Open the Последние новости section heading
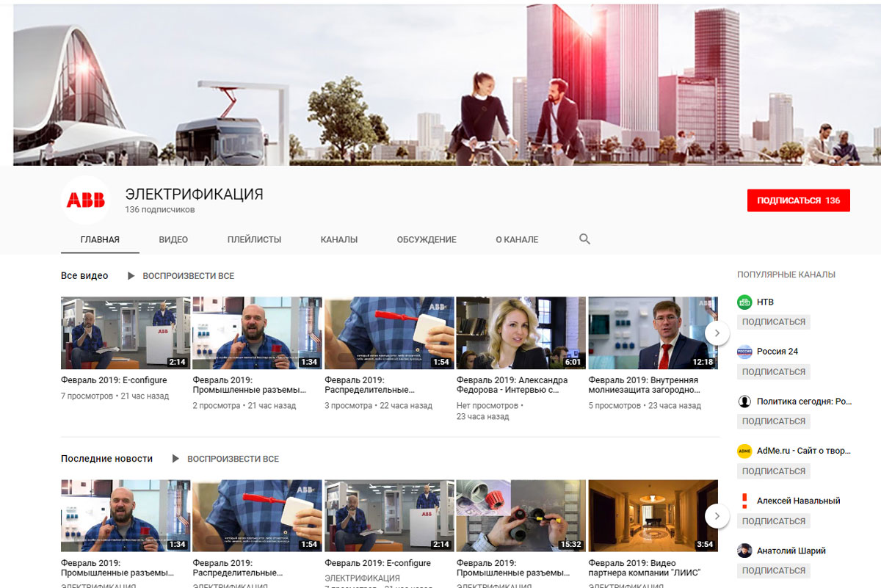 (106, 459)
